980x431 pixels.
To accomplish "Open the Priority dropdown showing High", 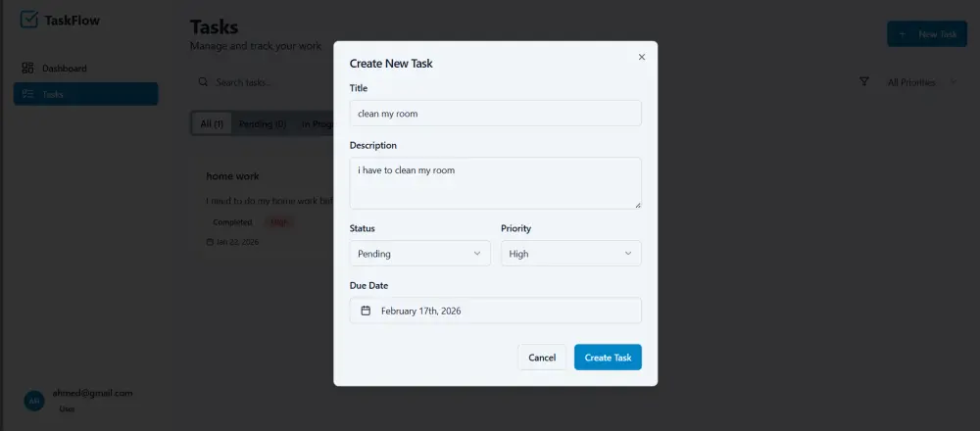I will pos(571,254).
